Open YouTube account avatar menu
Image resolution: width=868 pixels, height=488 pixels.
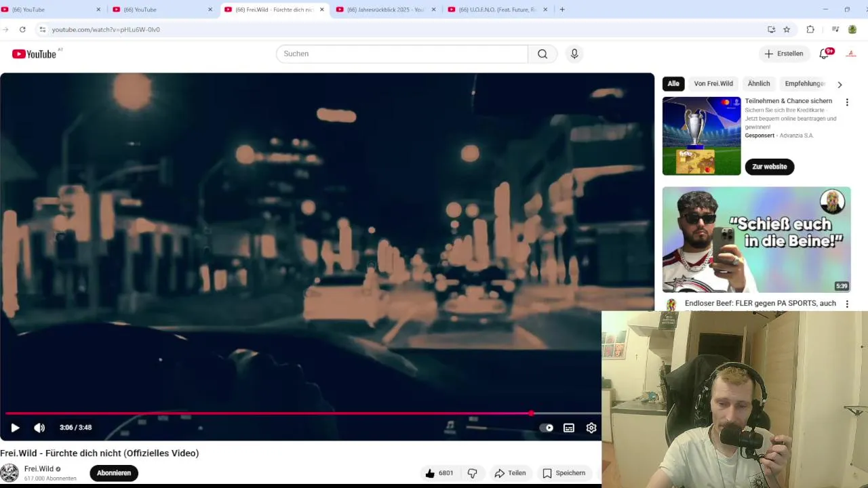tap(851, 54)
